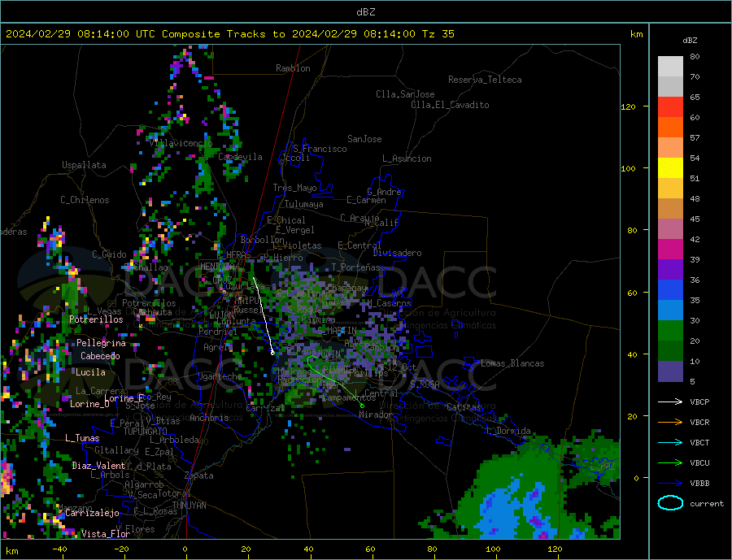Click the SanJose label near S_Francisco
Viewport: 732px width, 560px height.
point(364,139)
